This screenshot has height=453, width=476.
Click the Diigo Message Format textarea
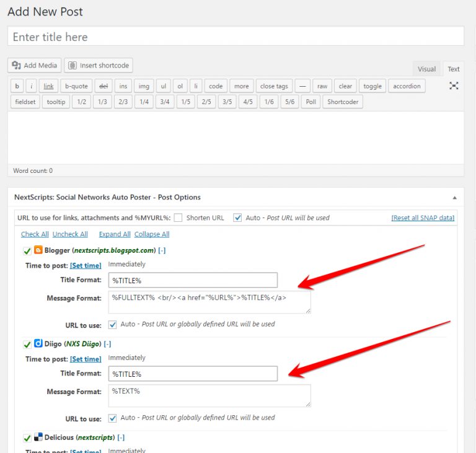pyautogui.click(x=209, y=395)
